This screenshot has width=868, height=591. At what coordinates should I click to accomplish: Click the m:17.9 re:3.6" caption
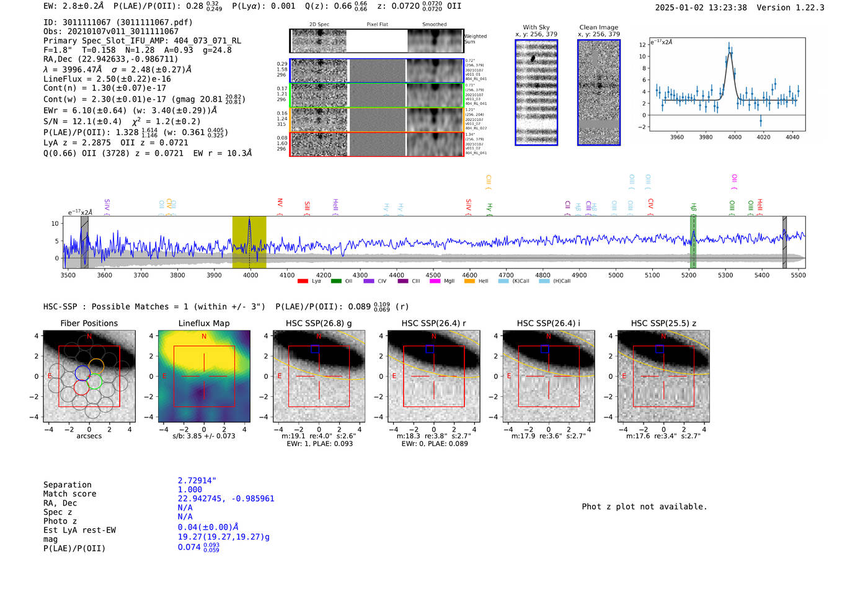click(x=549, y=436)
